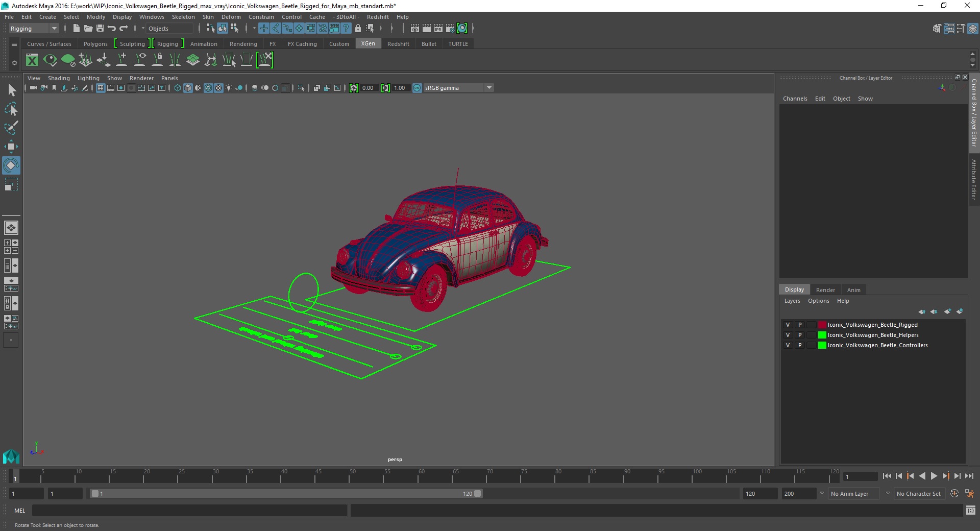Click the help question mark snap icon
This screenshot has width=980, height=531.
tap(347, 29)
